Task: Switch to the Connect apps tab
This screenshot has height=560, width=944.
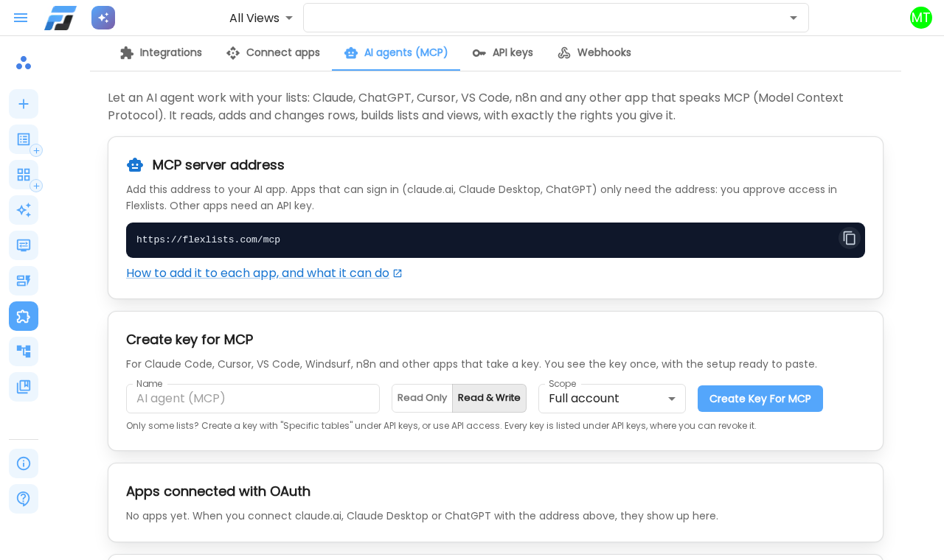Action: point(273,52)
